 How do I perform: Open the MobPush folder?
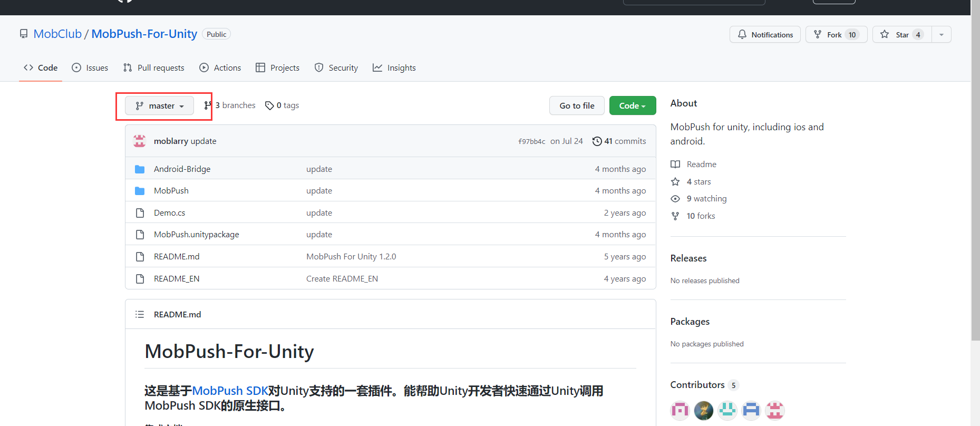coord(171,190)
